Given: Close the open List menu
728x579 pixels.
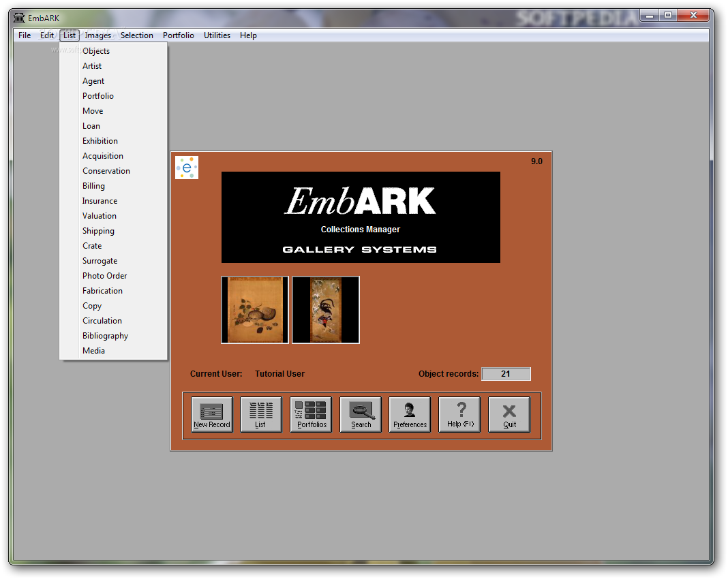Looking at the screenshot, I should 69,35.
